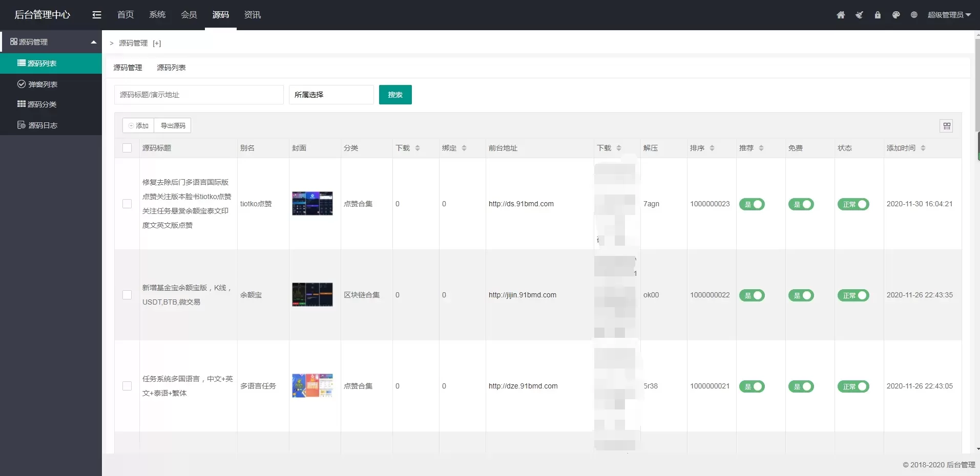Click the 源码标题/演示地址 search field
This screenshot has width=980, height=476.
[x=199, y=95]
